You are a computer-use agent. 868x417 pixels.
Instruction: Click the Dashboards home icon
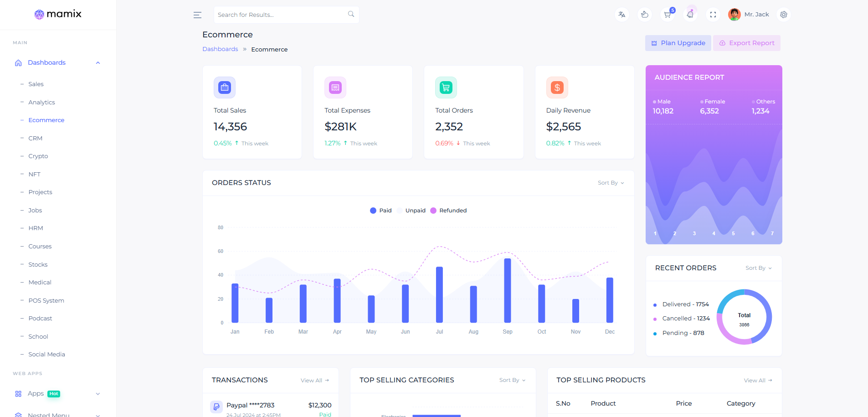pos(18,63)
